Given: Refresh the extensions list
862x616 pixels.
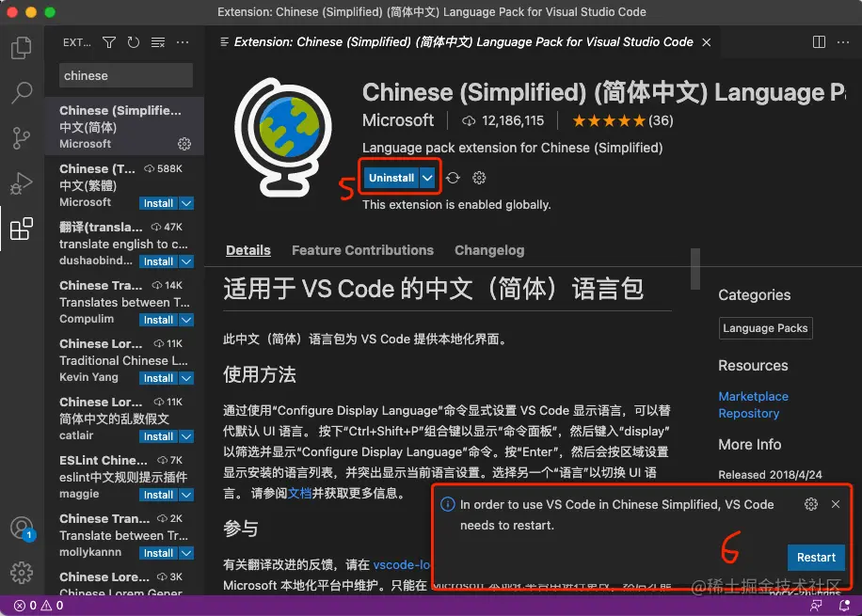Looking at the screenshot, I should (x=134, y=42).
